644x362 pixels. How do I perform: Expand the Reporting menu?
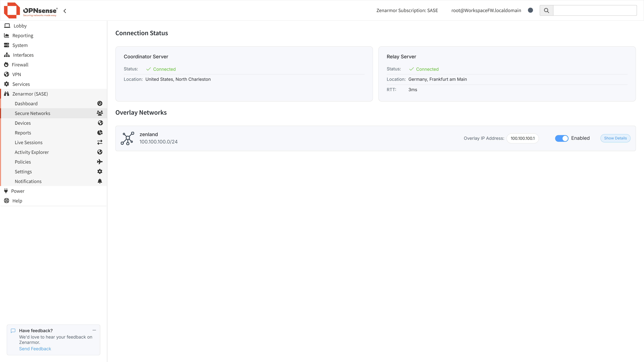point(53,35)
